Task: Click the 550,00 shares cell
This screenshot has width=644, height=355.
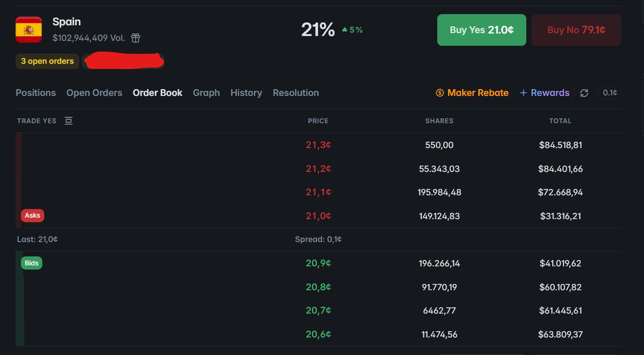Action: tap(440, 145)
